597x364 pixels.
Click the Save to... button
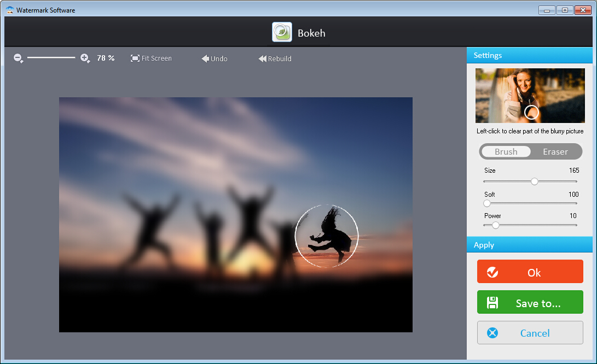[x=530, y=302]
